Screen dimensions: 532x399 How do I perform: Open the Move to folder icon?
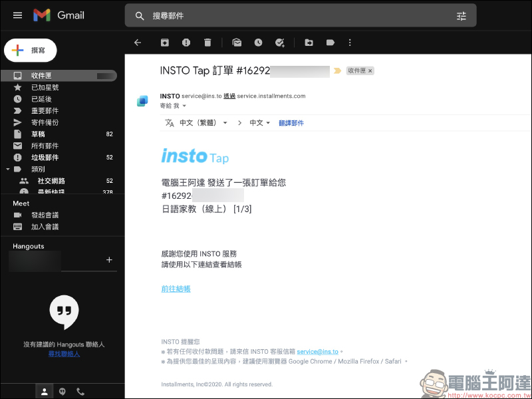(309, 43)
